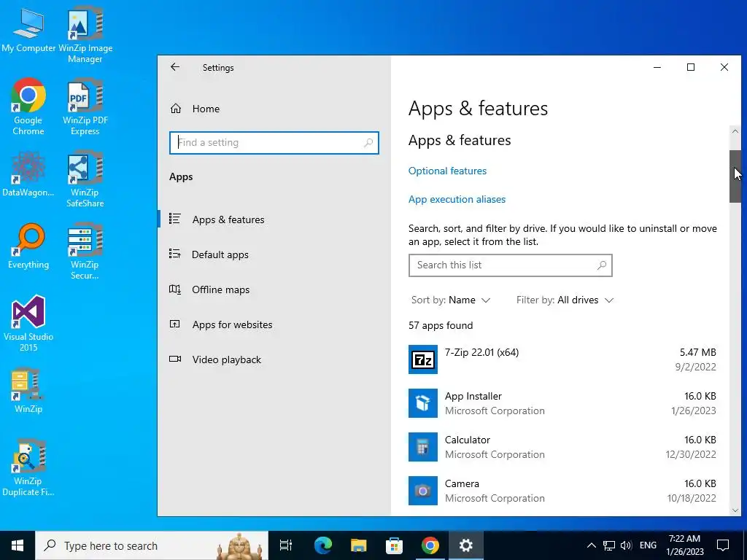Select Google Chrome desktop shortcut

coord(28,106)
